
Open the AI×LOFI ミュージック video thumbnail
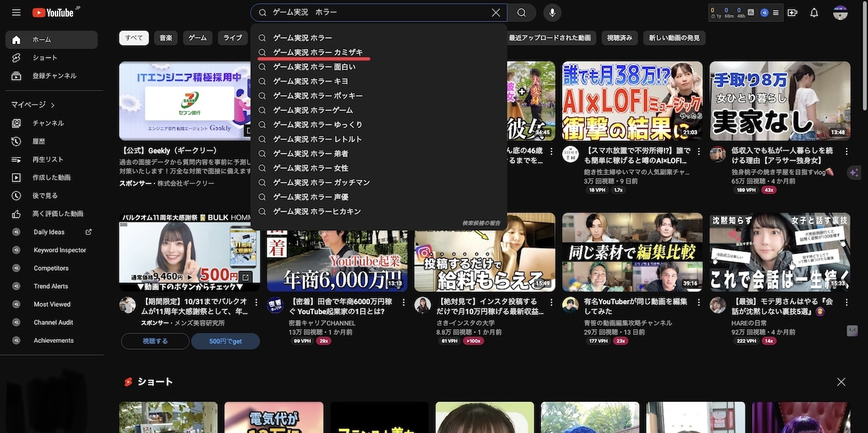point(632,100)
